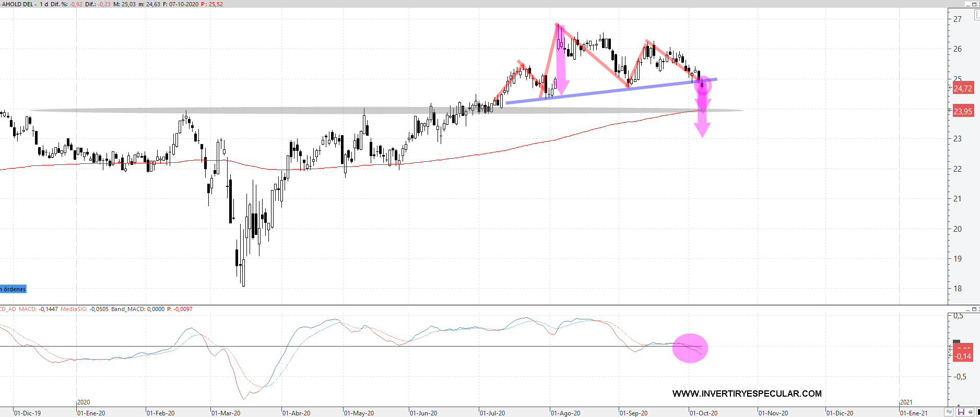Screen dimensions: 980x417
Task: Click the pin icon beside save
Action: (x=970, y=412)
